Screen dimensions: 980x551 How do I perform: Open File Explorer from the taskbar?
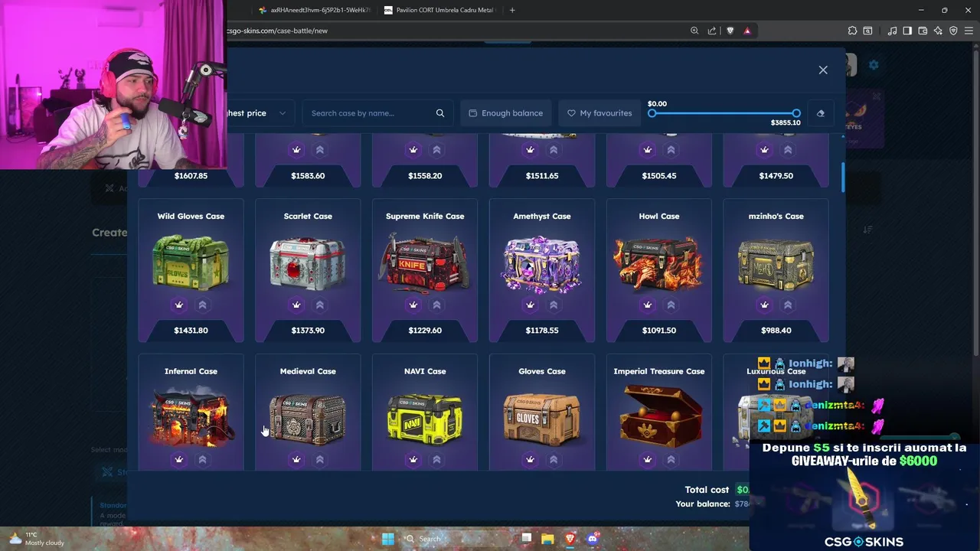point(547,539)
